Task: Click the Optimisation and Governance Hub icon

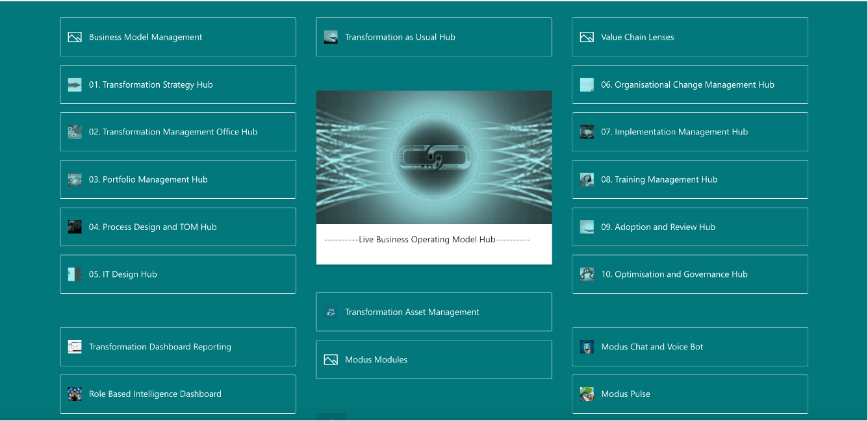Action: tap(587, 274)
